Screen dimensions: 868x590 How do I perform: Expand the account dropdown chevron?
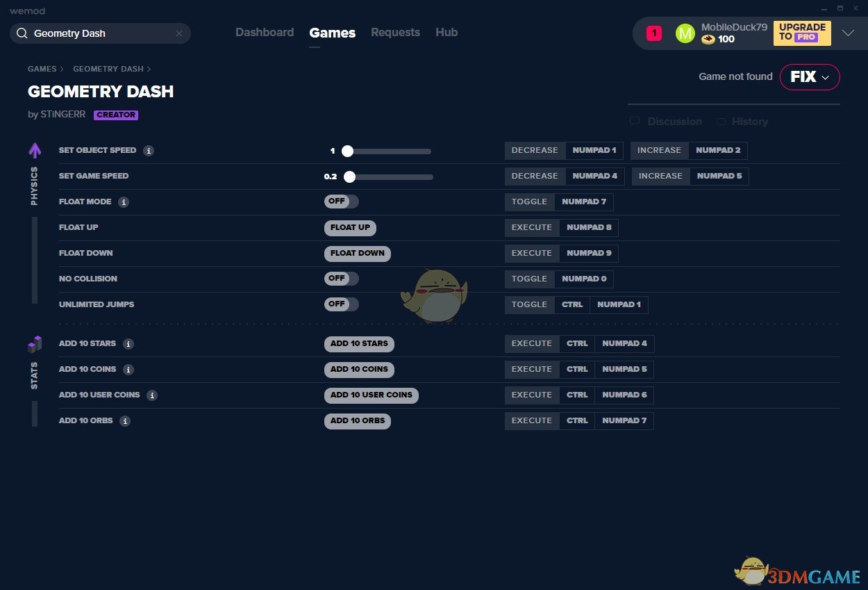[x=848, y=33]
